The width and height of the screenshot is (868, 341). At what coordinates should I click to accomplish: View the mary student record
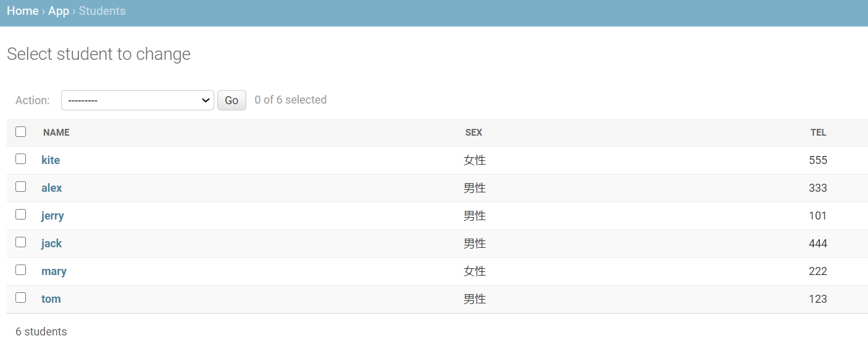tap(54, 271)
